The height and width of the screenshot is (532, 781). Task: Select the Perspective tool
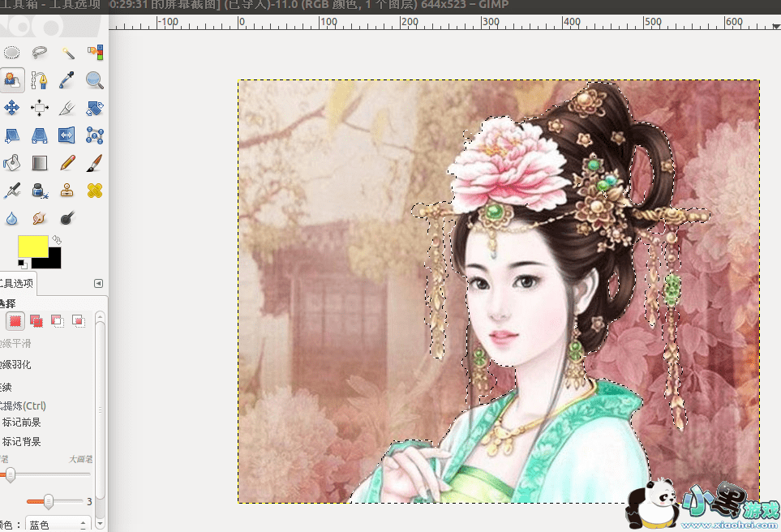click(x=40, y=135)
